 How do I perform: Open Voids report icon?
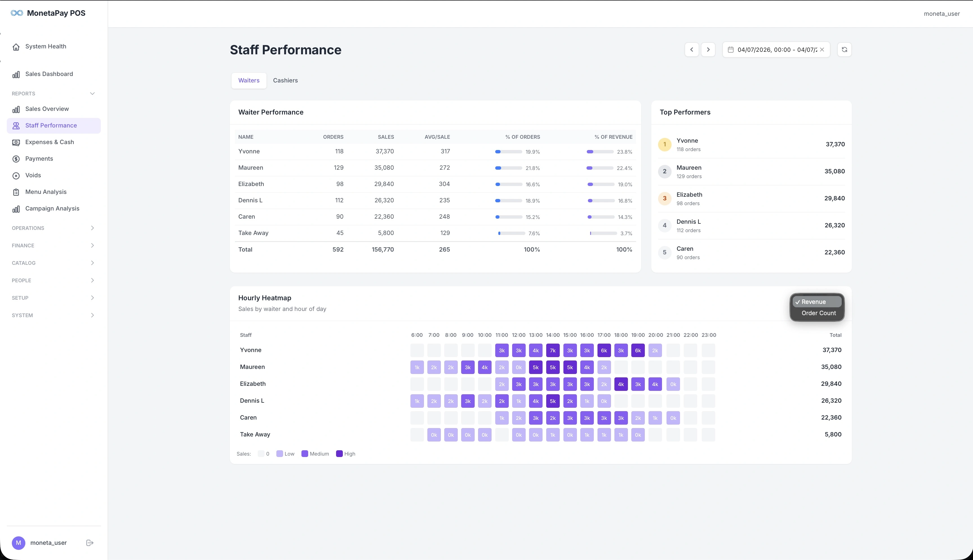click(x=16, y=176)
